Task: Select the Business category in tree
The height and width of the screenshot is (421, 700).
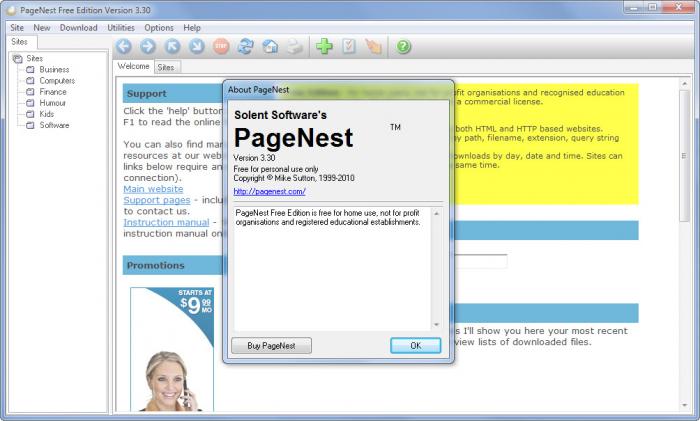Action: click(54, 69)
